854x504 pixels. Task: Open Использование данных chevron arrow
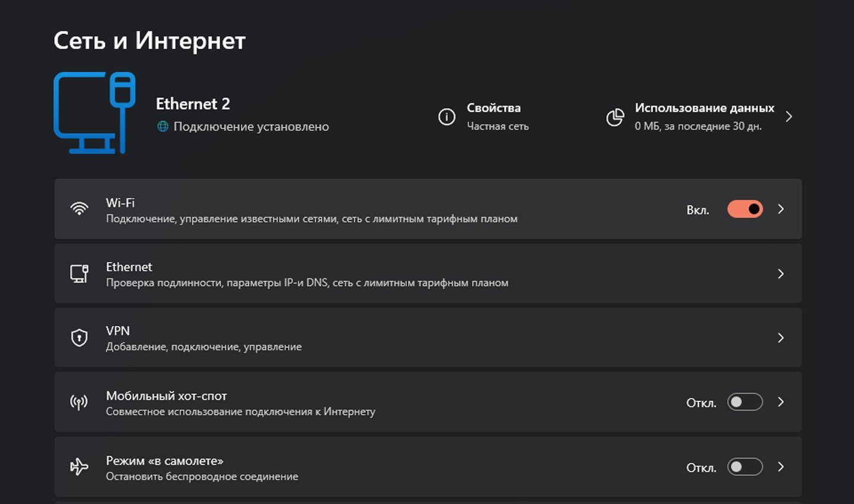tap(789, 117)
